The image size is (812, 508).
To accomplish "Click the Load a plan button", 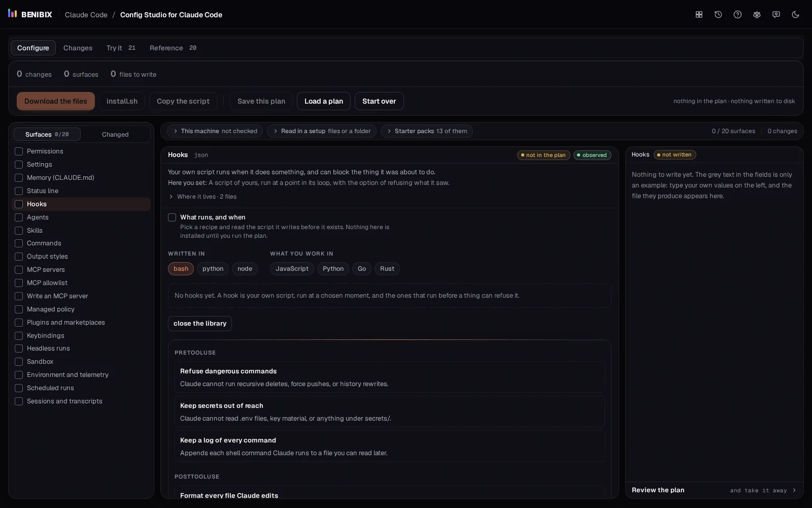I will [324, 101].
